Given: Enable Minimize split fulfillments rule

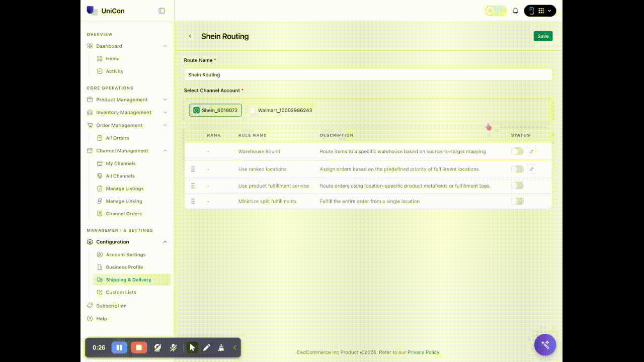Looking at the screenshot, I should (x=517, y=201).
